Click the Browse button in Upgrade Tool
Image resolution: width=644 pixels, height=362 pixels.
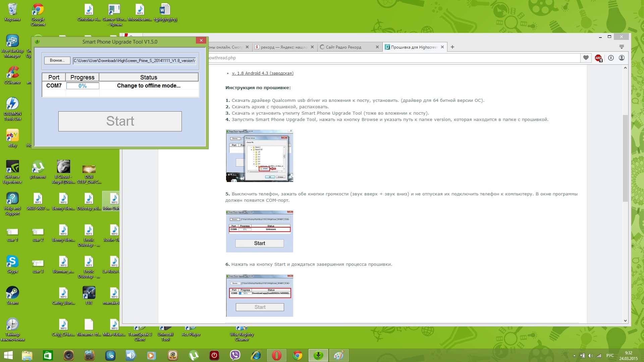coord(57,60)
